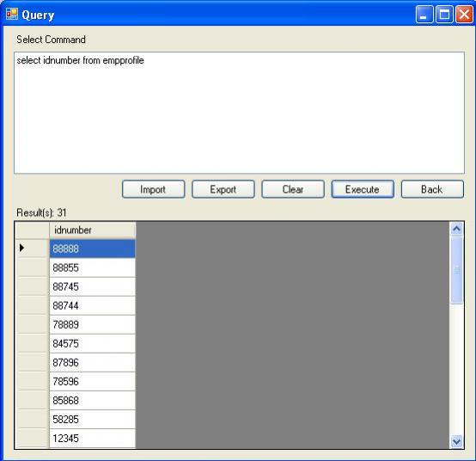
Task: Run the query with Execute
Action: tap(363, 189)
